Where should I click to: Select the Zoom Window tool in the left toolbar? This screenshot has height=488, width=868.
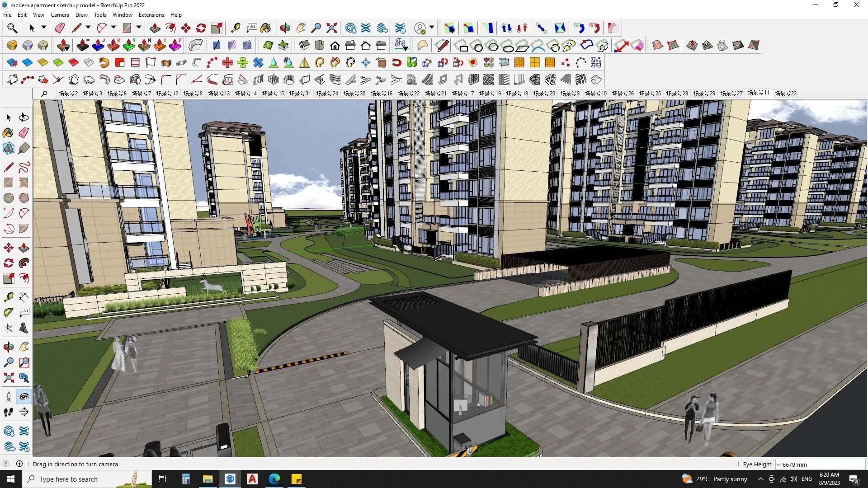click(24, 362)
